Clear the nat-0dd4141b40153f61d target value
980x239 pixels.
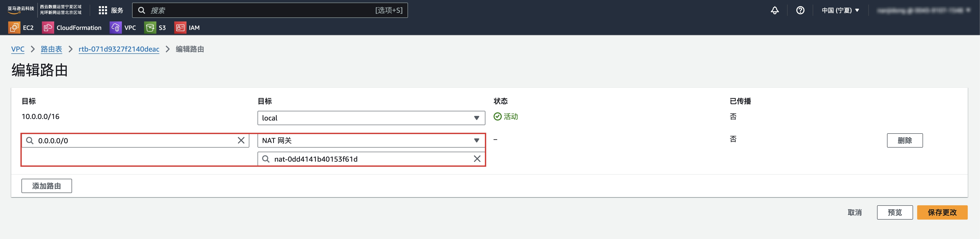point(477,159)
